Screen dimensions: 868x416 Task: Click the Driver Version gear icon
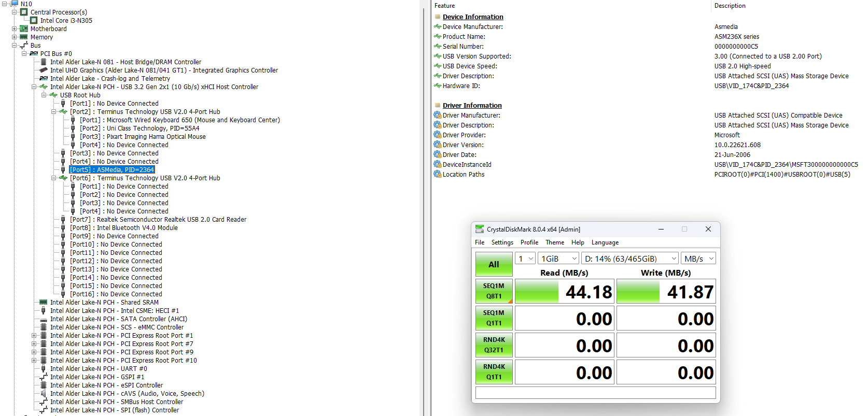coord(438,145)
